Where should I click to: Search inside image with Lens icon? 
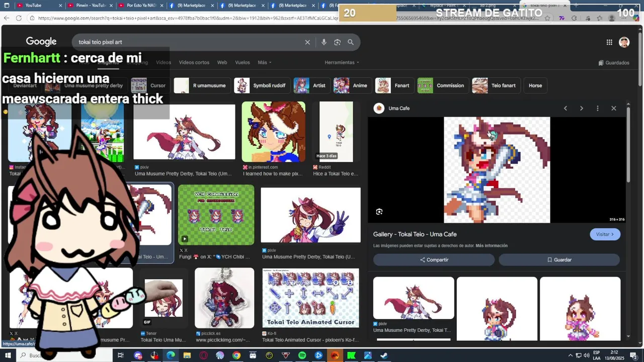pos(379,212)
